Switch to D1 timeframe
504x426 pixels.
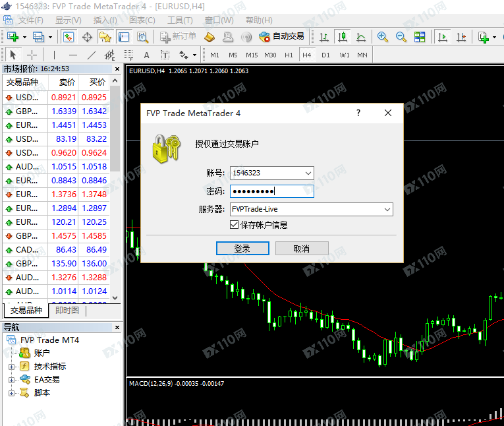325,55
